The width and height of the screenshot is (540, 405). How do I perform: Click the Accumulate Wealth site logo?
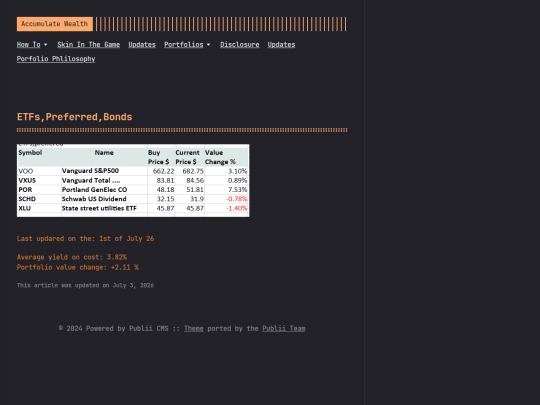55,24
